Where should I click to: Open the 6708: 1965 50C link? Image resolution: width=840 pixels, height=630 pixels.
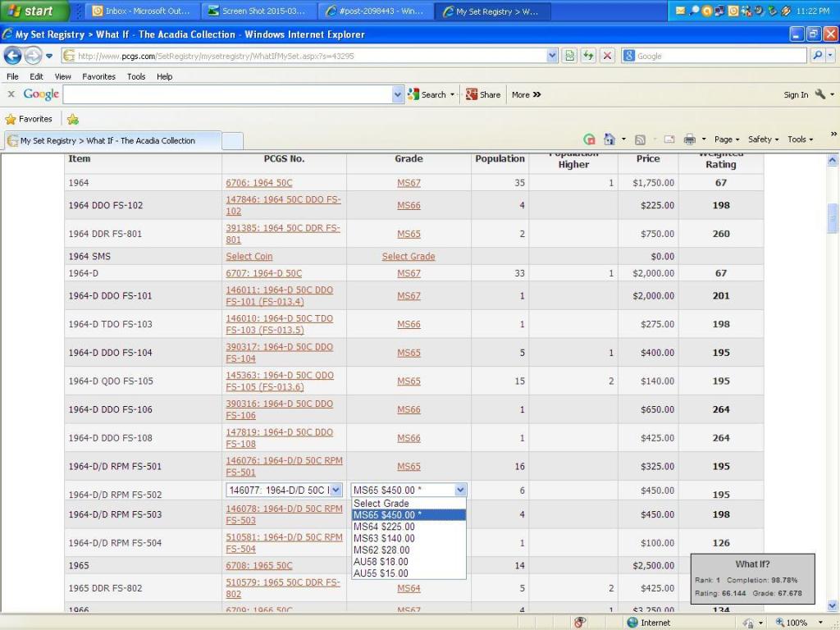click(258, 566)
